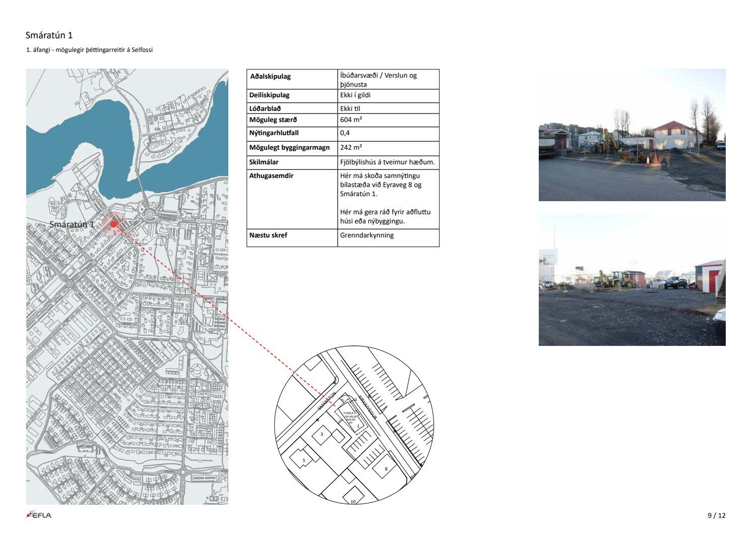The image size is (756, 535).
Task: Click the page number 9 / 12
Action: (716, 515)
